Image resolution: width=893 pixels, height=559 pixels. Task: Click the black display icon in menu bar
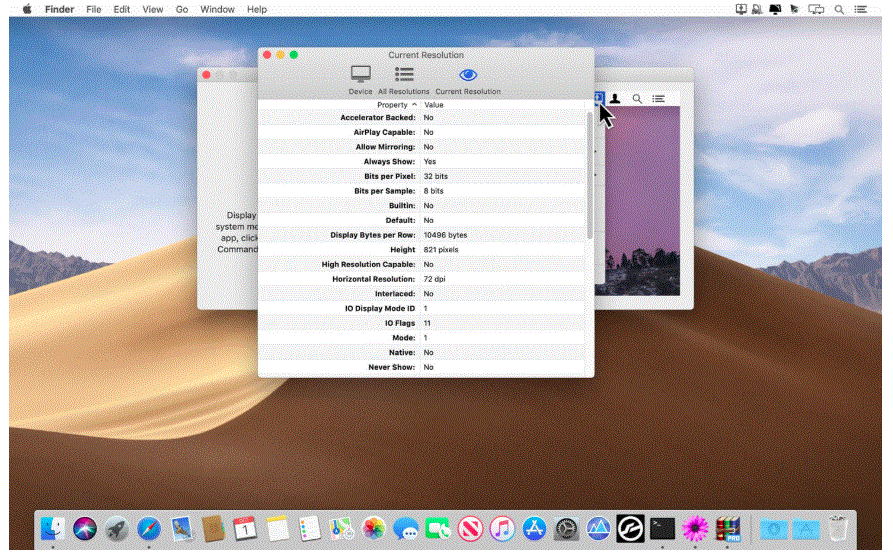(775, 9)
